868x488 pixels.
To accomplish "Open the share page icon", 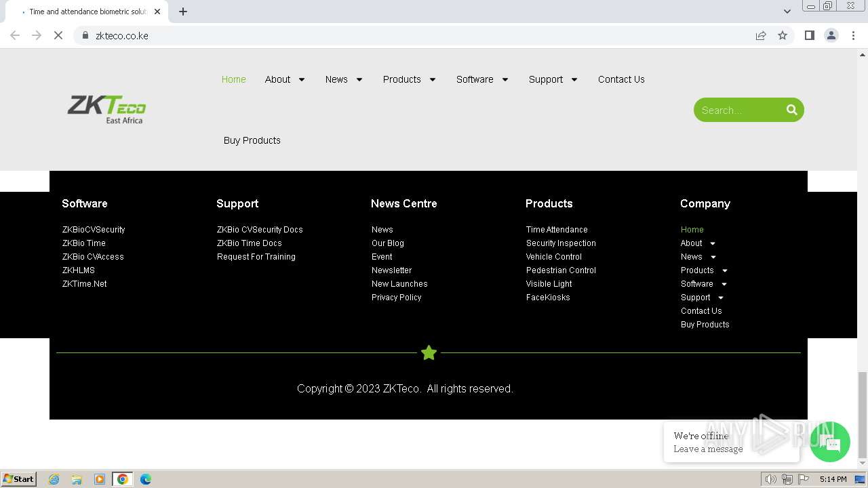I will 761,35.
